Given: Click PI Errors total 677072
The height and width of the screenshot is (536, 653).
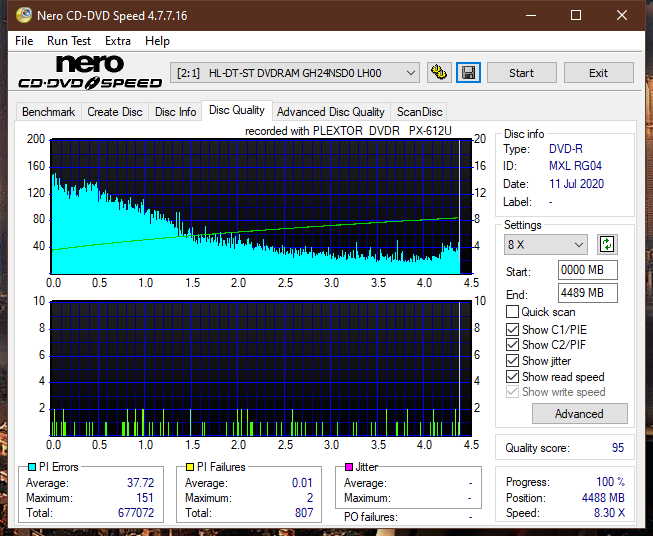Looking at the screenshot, I should 136,513.
